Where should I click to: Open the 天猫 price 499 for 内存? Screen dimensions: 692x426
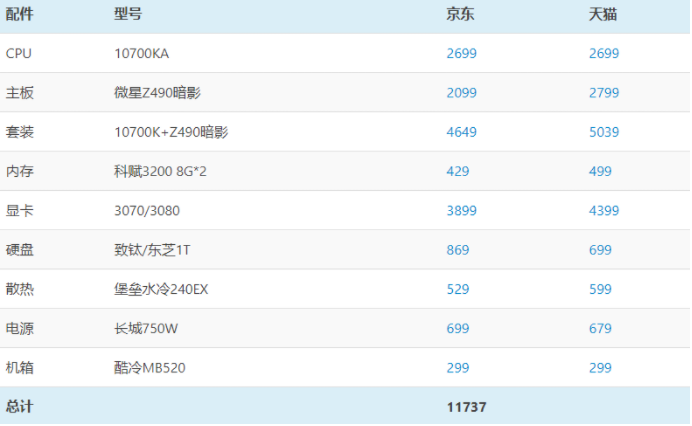tap(600, 171)
